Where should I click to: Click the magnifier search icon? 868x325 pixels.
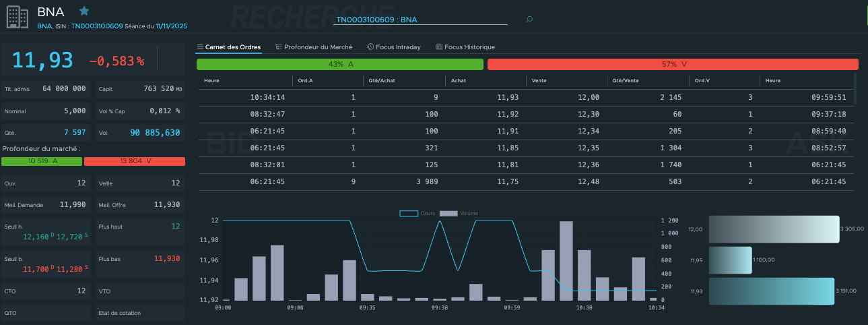(529, 20)
